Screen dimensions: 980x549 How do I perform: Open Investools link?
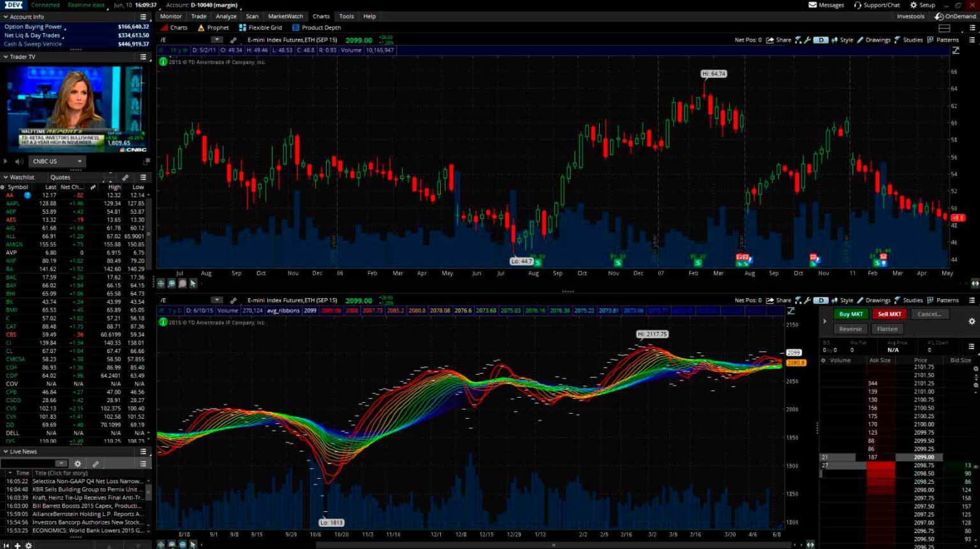910,17
